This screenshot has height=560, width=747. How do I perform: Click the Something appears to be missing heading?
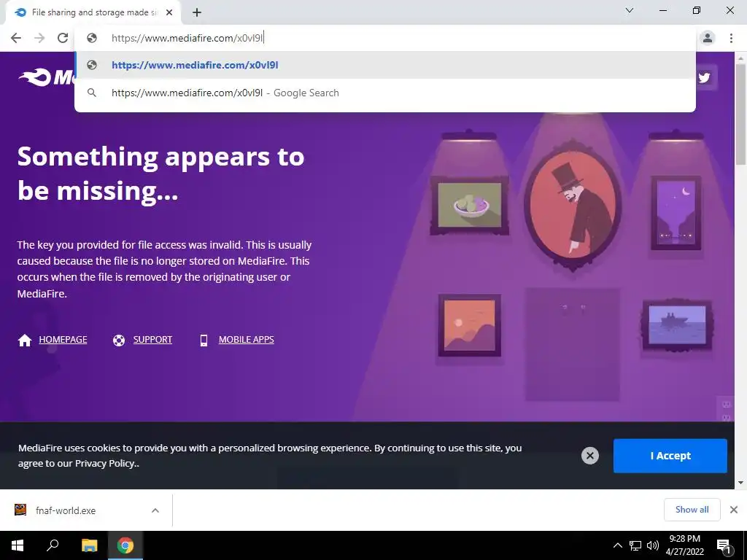point(160,174)
